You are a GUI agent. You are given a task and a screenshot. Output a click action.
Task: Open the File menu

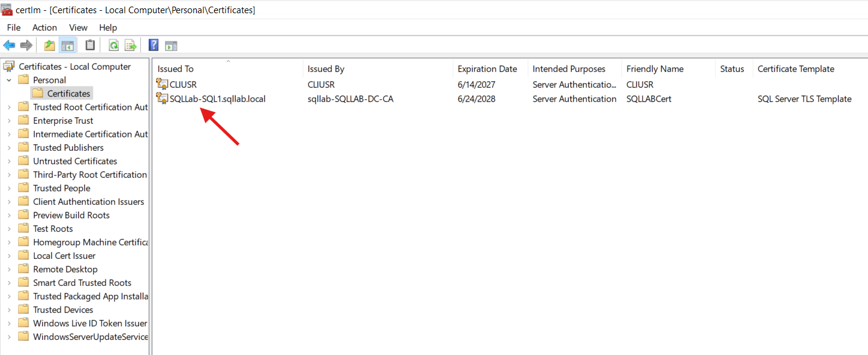coord(14,28)
